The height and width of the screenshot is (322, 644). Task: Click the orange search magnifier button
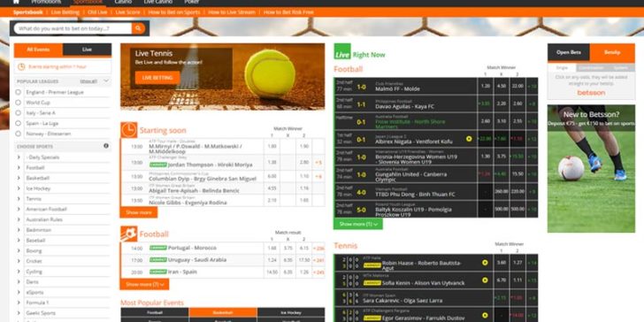(138, 28)
